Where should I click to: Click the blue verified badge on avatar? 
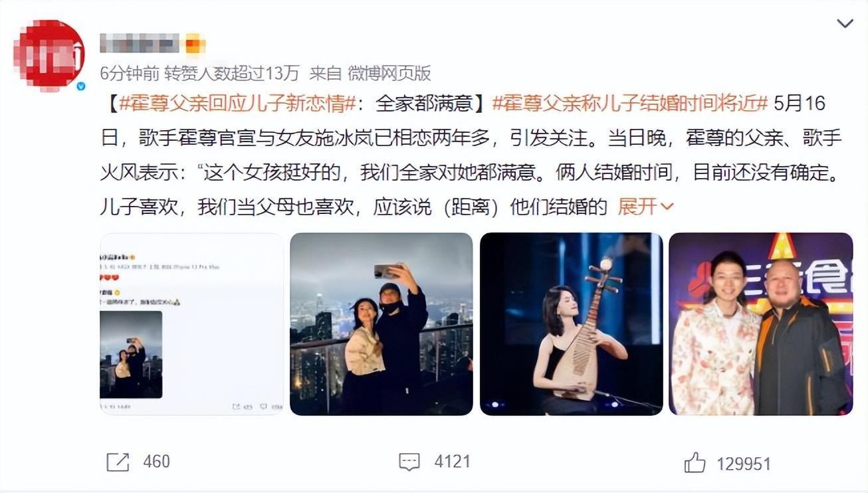click(x=80, y=86)
